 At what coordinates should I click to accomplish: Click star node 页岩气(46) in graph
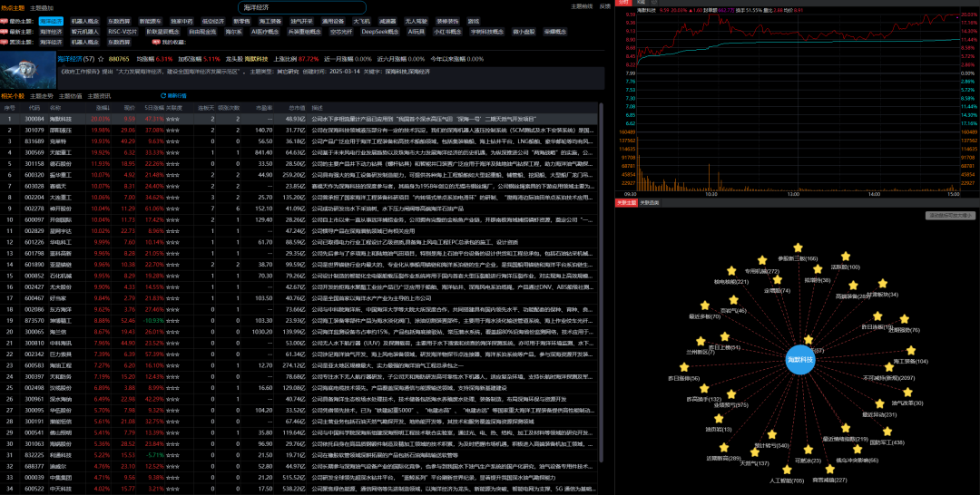click(x=734, y=299)
